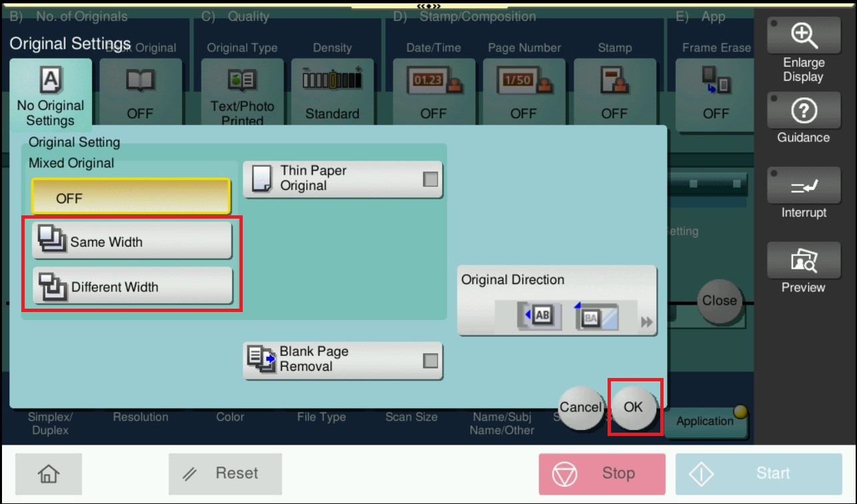Choose Different Width mixed original option
The width and height of the screenshot is (857, 504).
(x=132, y=287)
